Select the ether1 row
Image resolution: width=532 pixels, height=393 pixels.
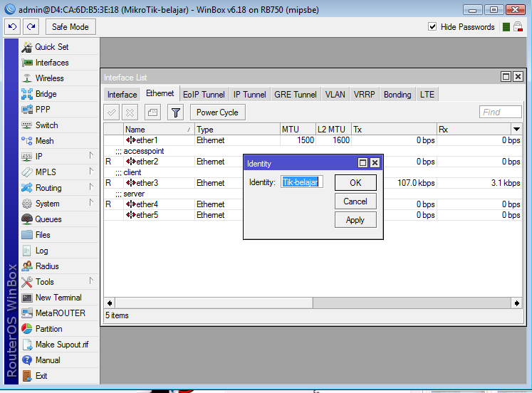coord(313,140)
